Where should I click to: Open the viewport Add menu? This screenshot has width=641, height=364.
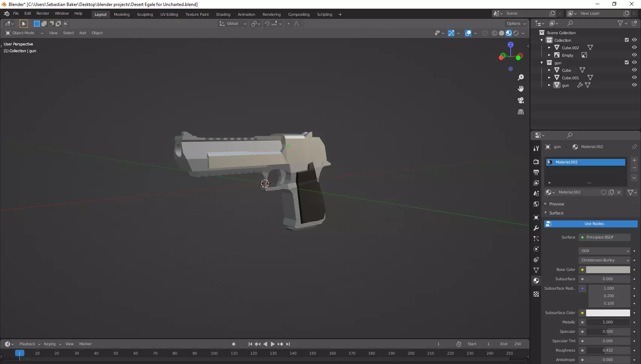coord(83,33)
